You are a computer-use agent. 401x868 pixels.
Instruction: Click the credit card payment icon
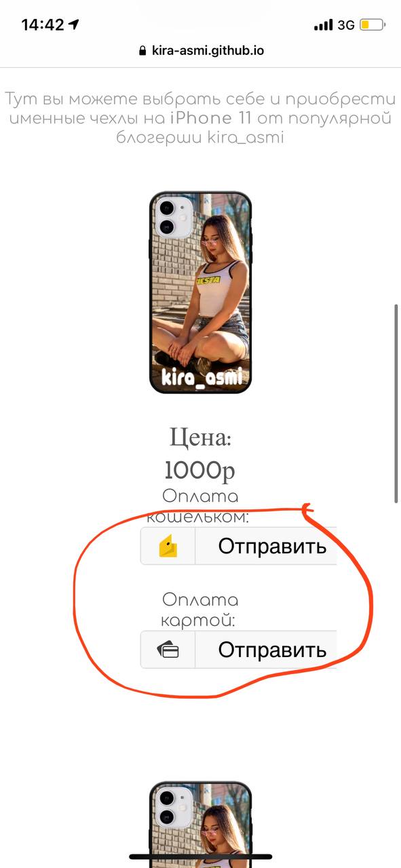[x=168, y=650]
